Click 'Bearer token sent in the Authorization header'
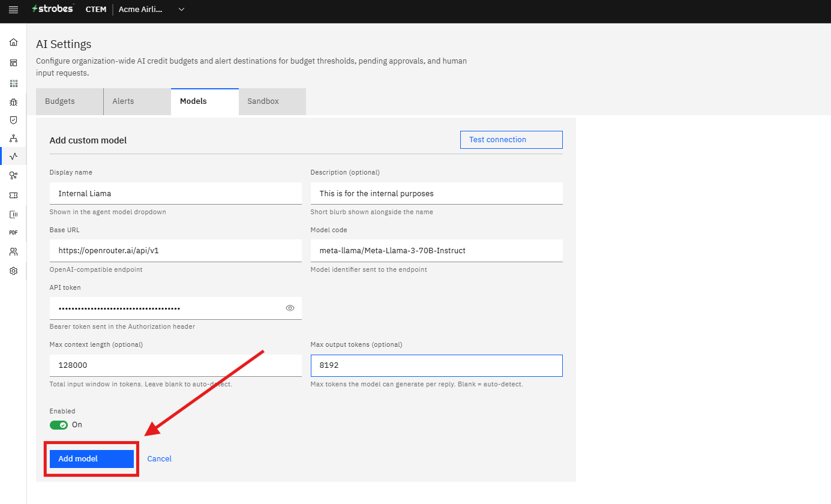Viewport: 831px width, 504px height. tap(122, 327)
